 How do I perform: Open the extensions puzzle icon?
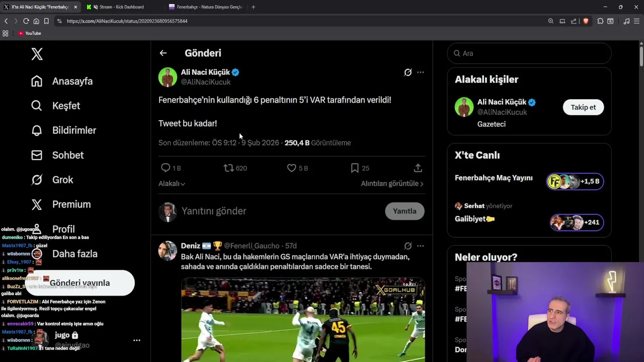tap(600, 21)
